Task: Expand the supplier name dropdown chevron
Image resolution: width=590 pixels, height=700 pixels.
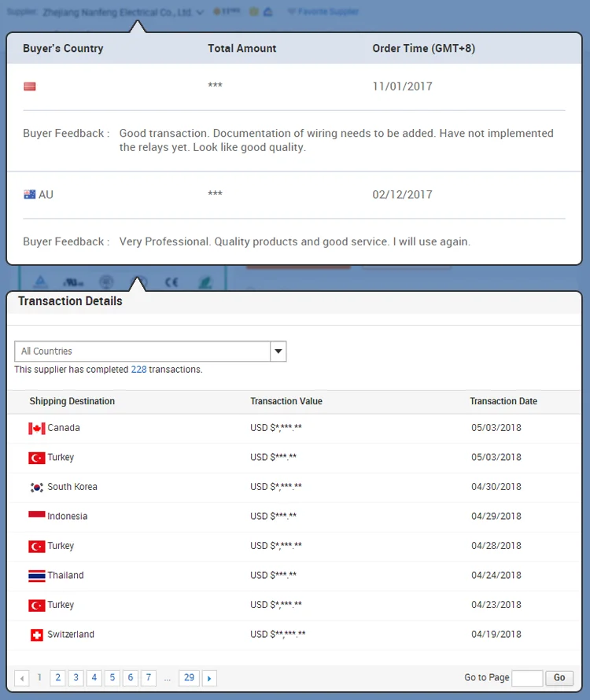Action: [x=200, y=13]
